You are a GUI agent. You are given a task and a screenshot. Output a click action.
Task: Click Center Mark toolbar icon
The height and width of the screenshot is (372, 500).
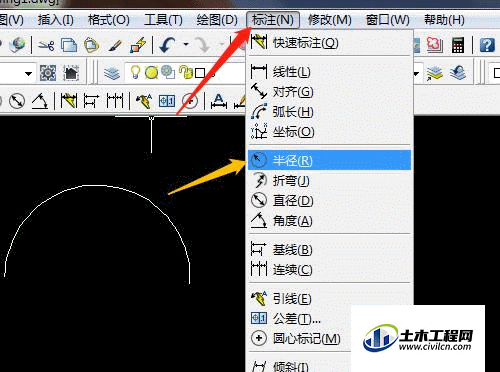tap(190, 101)
